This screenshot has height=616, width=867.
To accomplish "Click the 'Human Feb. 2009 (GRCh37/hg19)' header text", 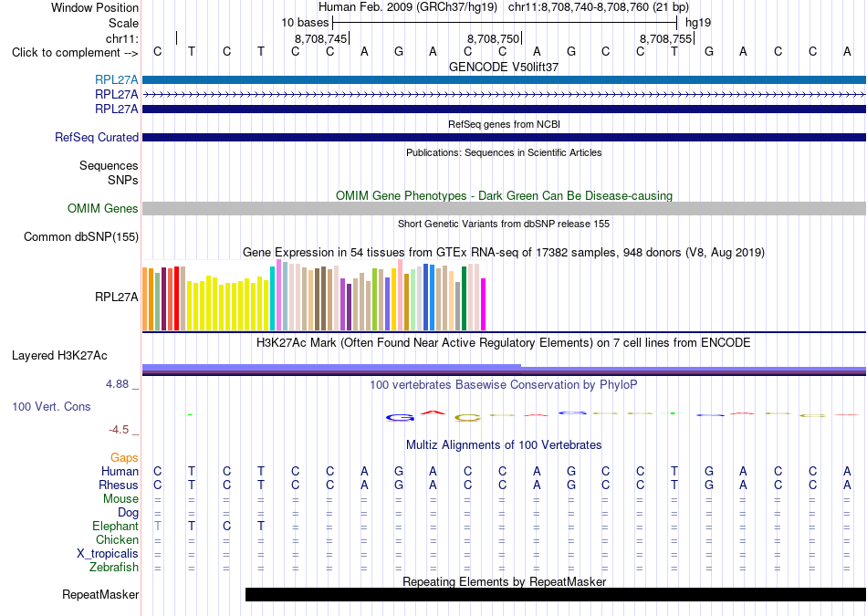I will coord(408,7).
